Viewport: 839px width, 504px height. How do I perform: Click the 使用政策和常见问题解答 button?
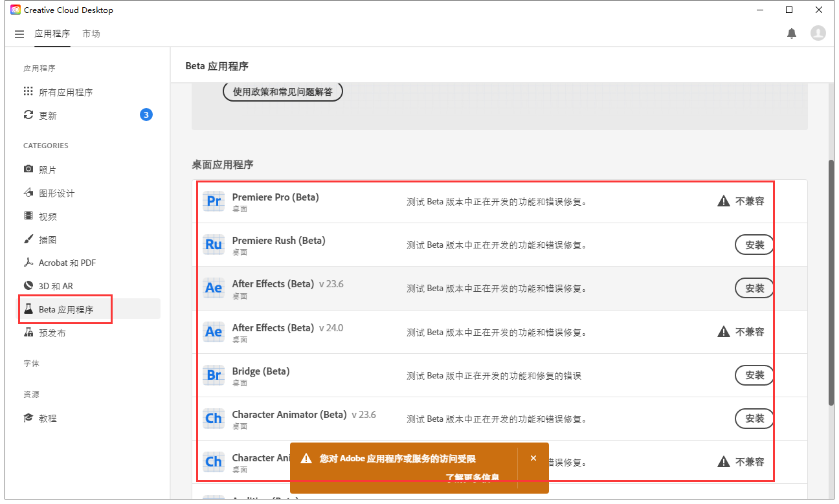[x=283, y=92]
